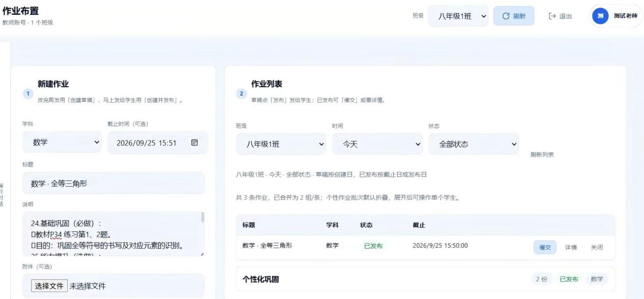Click 关闭 for 数学·全等三角形
The height and width of the screenshot is (299, 644).
597,247
